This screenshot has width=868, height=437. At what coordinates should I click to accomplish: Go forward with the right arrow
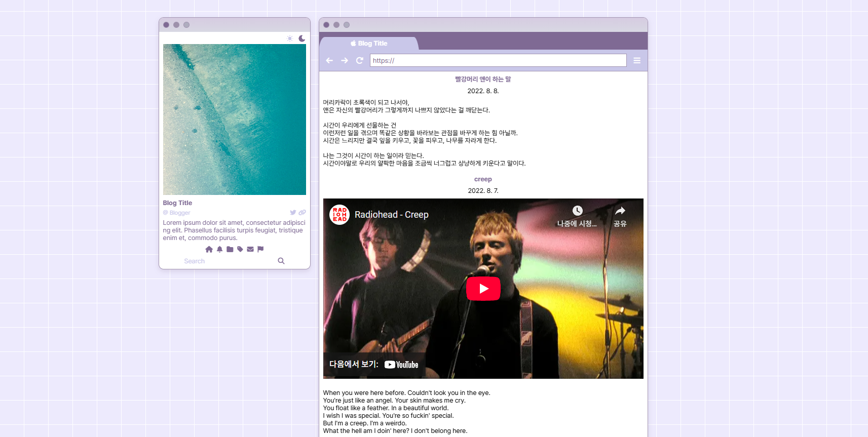tap(345, 60)
